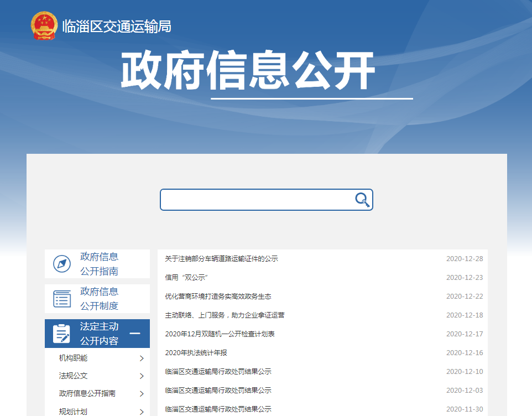This screenshot has width=532, height=416.
Task: Click the magnifying glass search icon
Action: [362, 200]
